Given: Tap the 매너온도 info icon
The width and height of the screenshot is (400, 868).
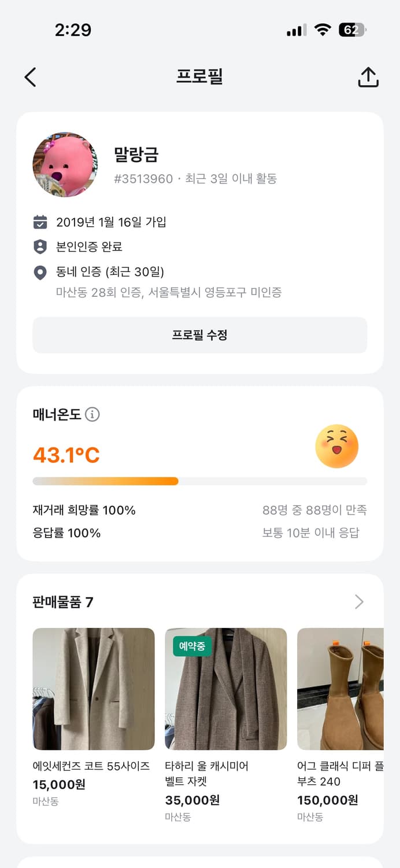Looking at the screenshot, I should [x=92, y=414].
